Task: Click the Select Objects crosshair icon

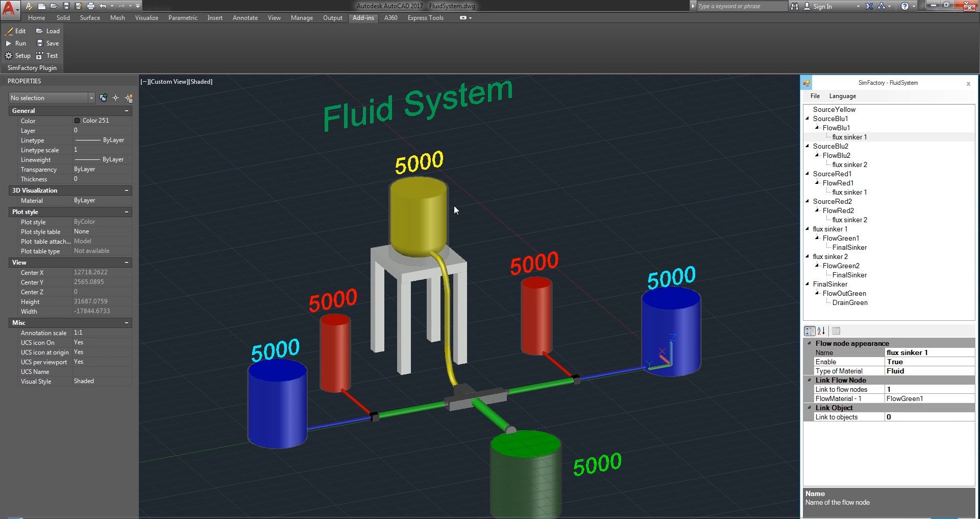Action: (116, 98)
